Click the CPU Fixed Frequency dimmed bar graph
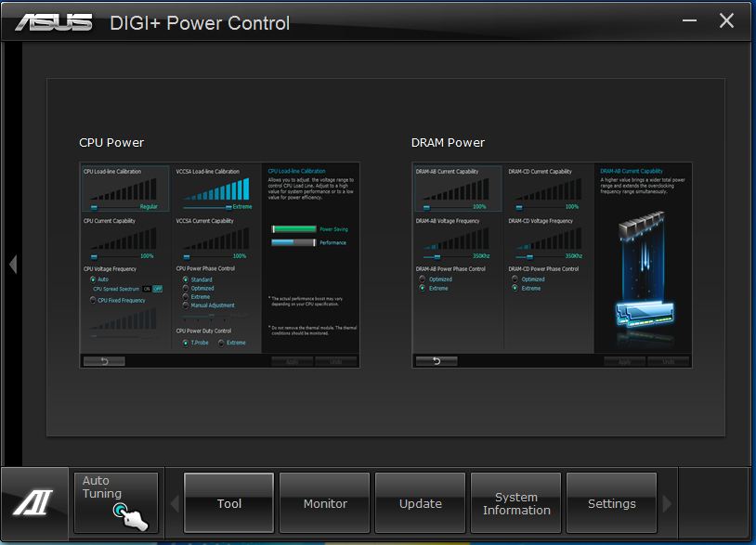This screenshot has height=545, width=756. coord(124,318)
